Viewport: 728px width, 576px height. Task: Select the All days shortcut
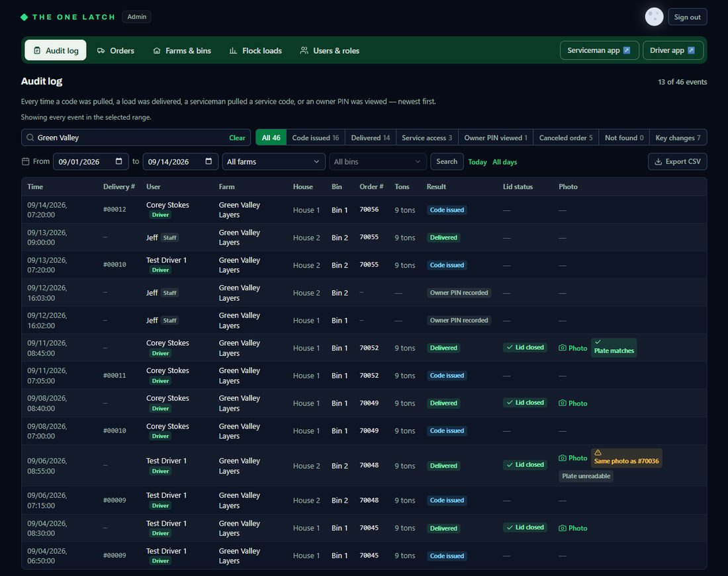click(505, 162)
